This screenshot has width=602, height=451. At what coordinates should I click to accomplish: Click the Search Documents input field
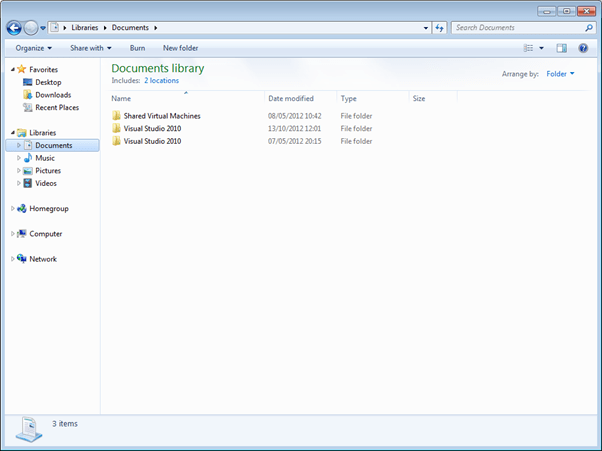coord(515,28)
